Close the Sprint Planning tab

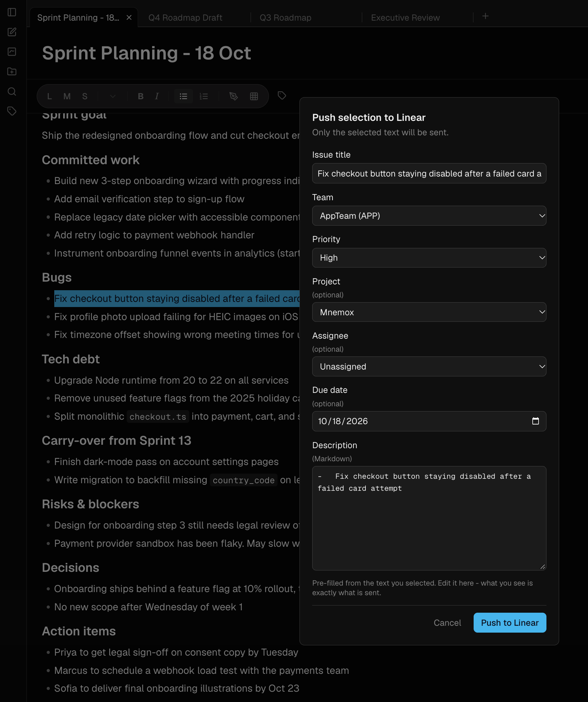129,18
